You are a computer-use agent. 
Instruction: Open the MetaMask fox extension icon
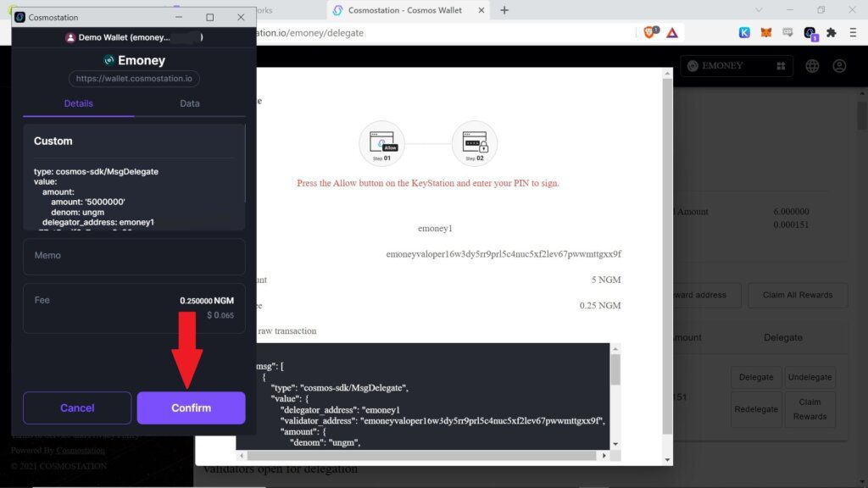(x=766, y=33)
